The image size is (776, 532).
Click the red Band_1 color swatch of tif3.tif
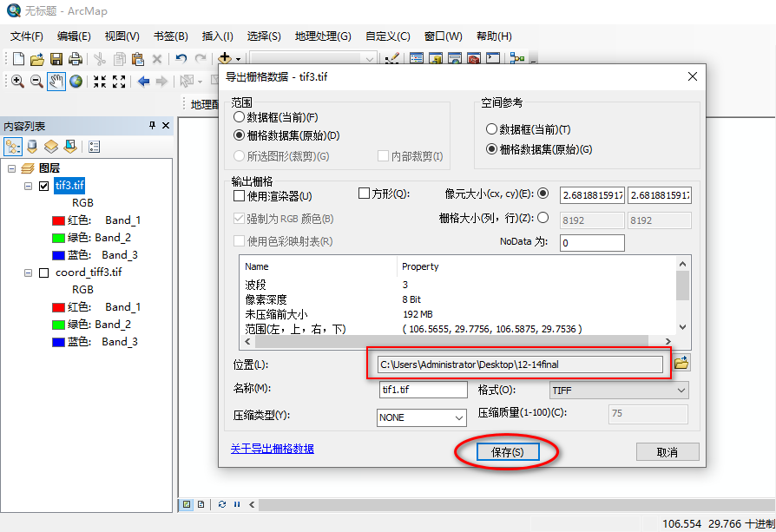[59, 220]
